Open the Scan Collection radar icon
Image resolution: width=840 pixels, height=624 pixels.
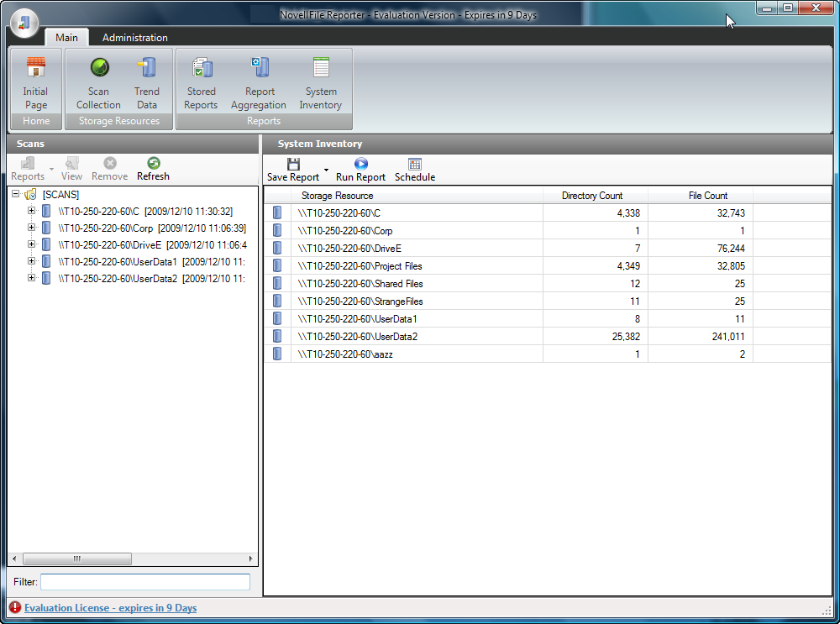(x=100, y=67)
